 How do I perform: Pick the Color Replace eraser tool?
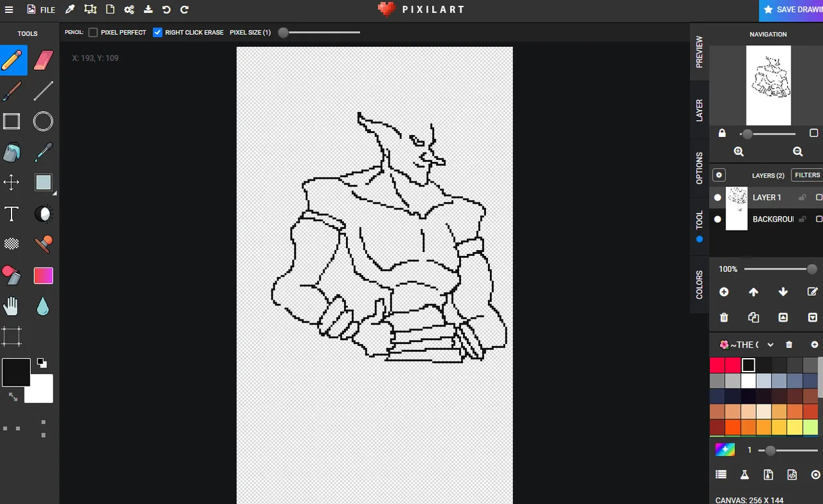pyautogui.click(x=12, y=275)
